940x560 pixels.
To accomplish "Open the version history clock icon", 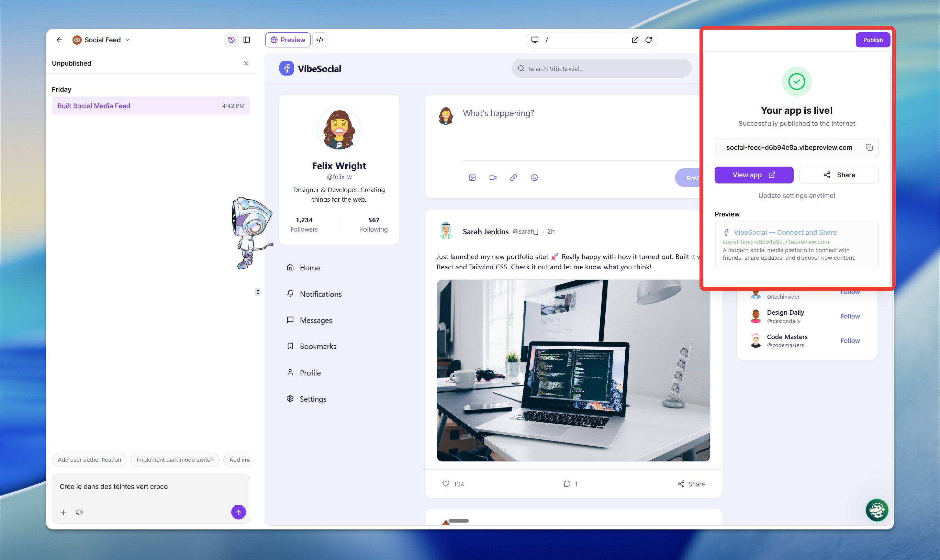I will pyautogui.click(x=231, y=40).
